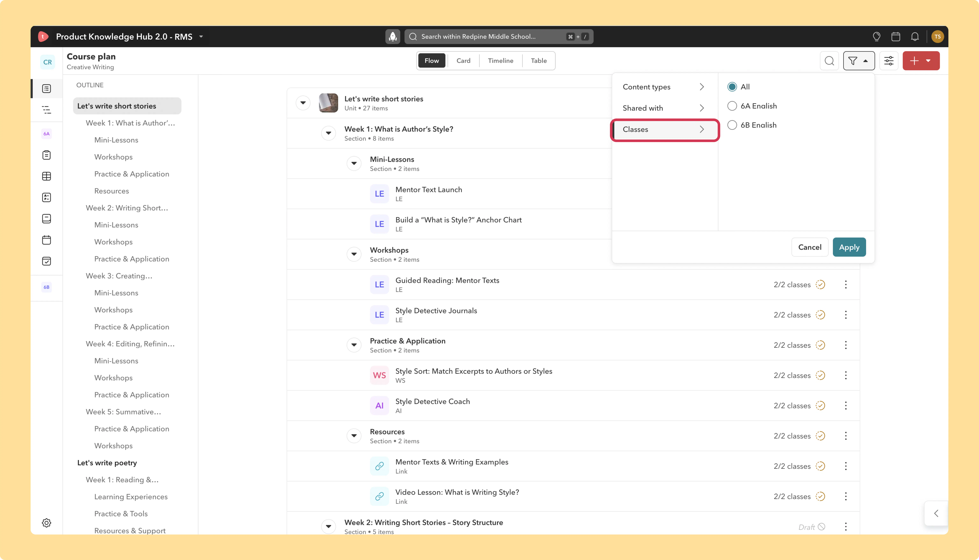Viewport: 979px width, 560px height.
Task: Switch to Table view tab
Action: pyautogui.click(x=539, y=61)
